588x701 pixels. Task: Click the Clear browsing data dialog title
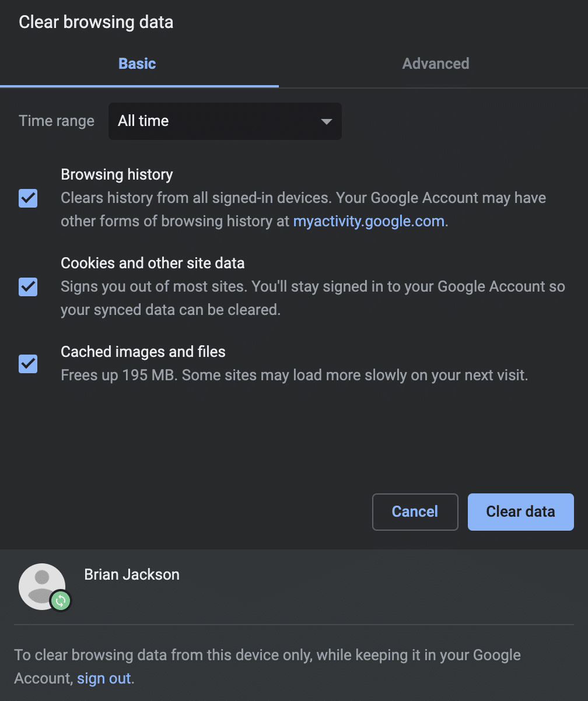96,22
